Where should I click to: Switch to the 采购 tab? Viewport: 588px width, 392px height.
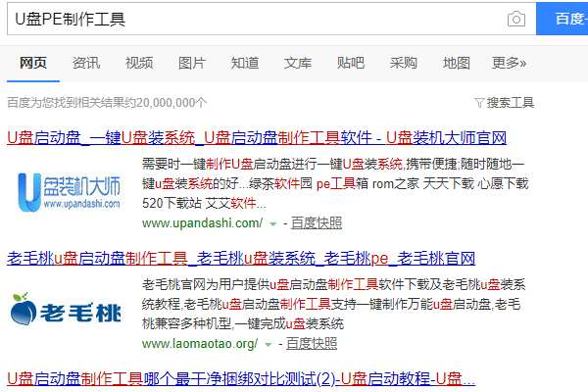tap(403, 63)
